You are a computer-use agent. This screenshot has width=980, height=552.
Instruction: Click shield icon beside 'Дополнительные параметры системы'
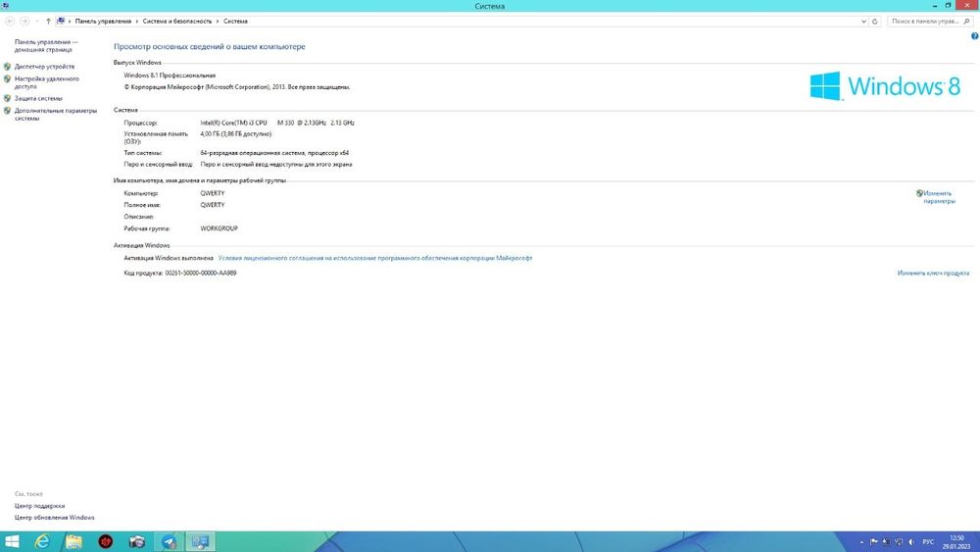click(x=8, y=111)
